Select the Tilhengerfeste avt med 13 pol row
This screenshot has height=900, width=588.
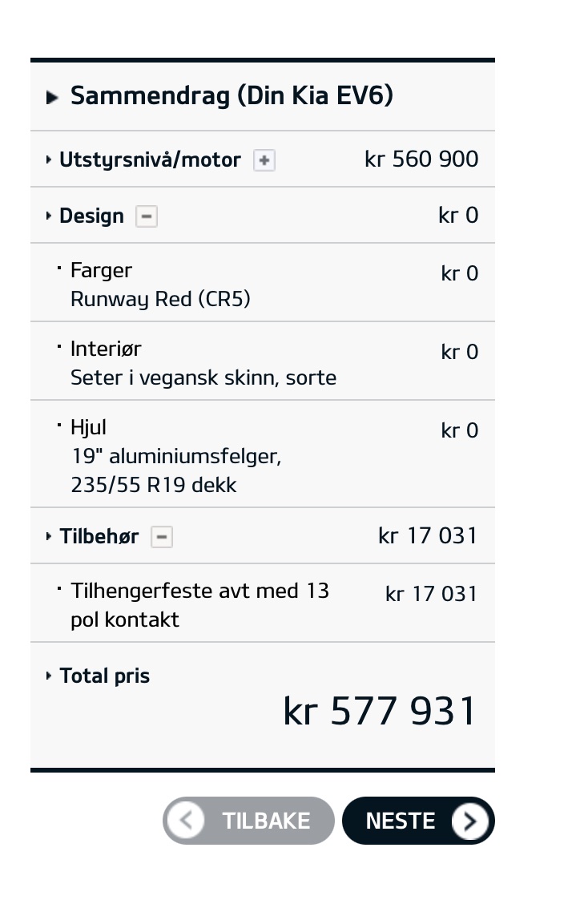[263, 603]
